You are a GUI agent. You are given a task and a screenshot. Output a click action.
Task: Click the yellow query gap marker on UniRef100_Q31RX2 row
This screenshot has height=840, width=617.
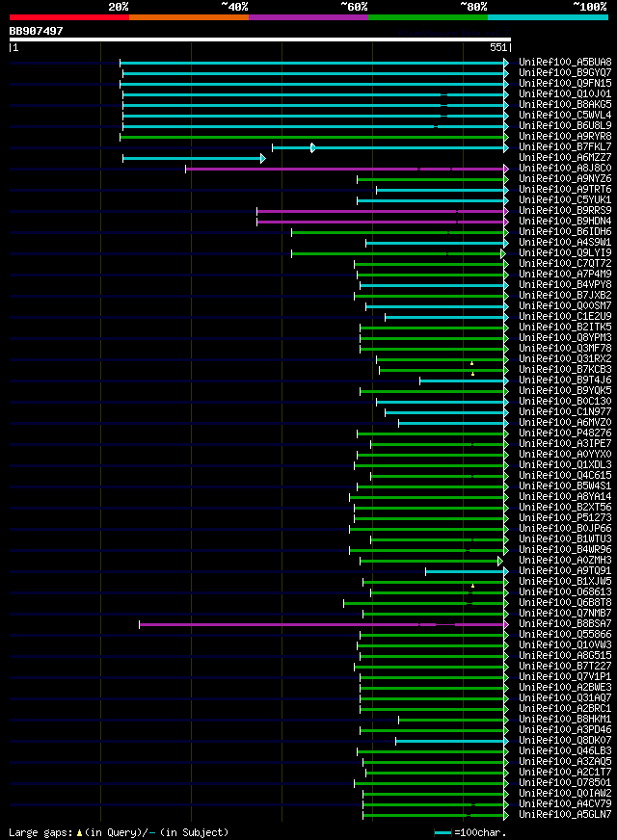click(471, 363)
